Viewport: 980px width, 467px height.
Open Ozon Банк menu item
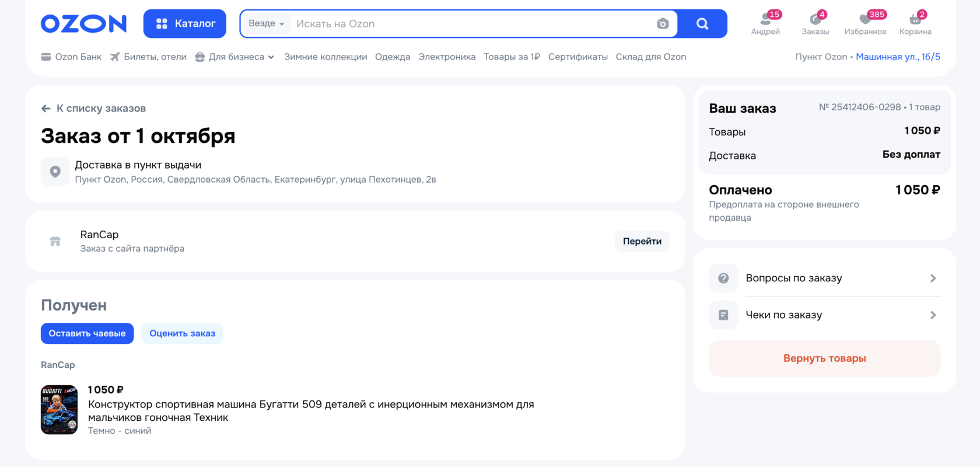tap(71, 57)
